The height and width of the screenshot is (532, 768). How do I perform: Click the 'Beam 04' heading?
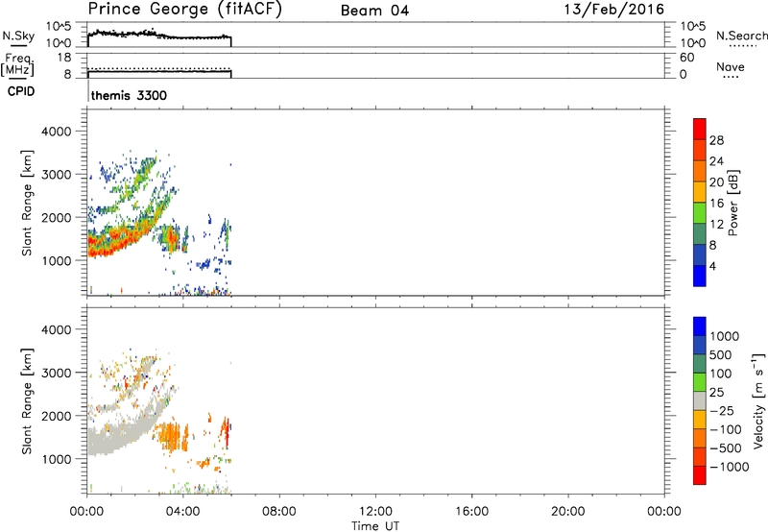374,11
